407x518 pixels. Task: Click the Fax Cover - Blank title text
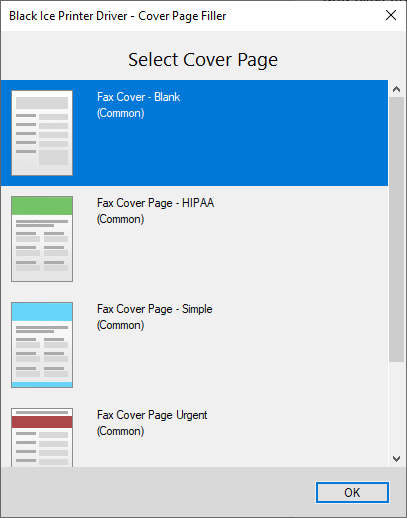139,97
